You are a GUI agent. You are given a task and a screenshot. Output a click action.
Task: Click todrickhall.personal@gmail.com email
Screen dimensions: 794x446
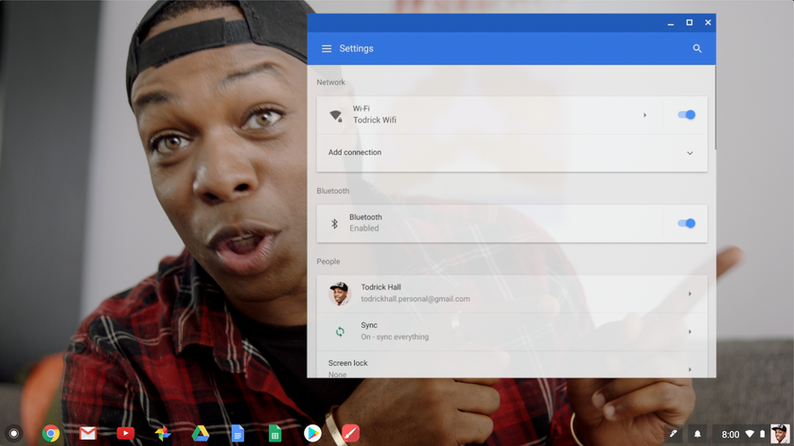pyautogui.click(x=415, y=299)
